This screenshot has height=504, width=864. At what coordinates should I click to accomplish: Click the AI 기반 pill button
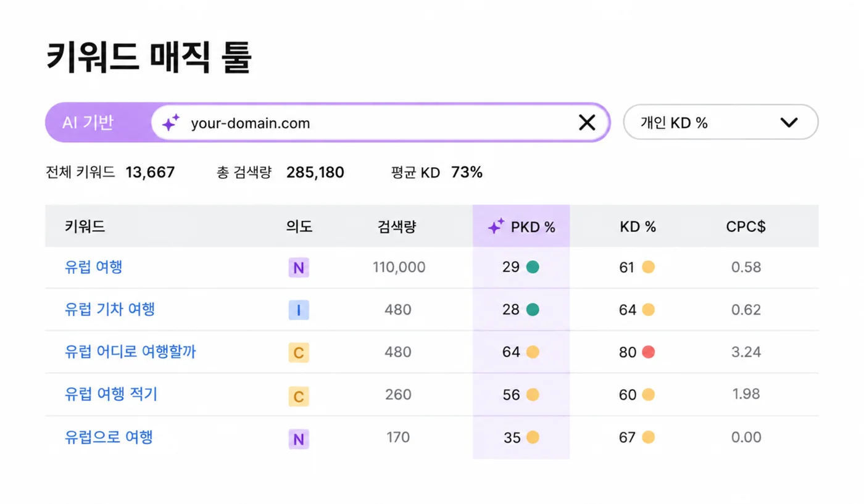[x=88, y=122]
